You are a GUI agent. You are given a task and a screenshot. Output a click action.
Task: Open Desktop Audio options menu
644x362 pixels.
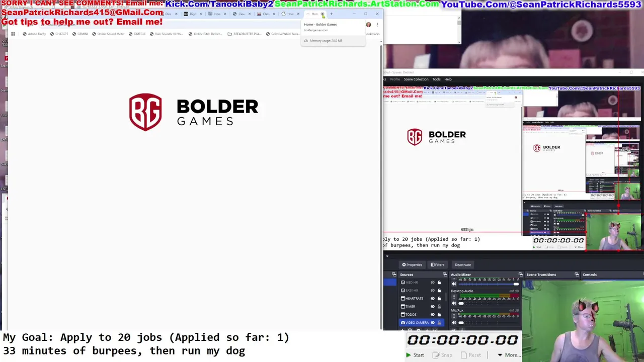(454, 297)
